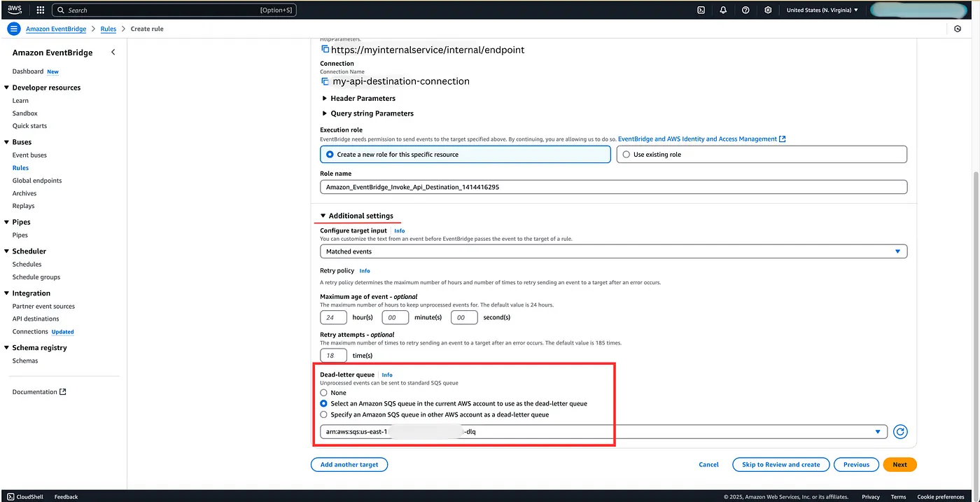Image resolution: width=980 pixels, height=502 pixels.
Task: Click Skip to Review and create
Action: coord(780,464)
